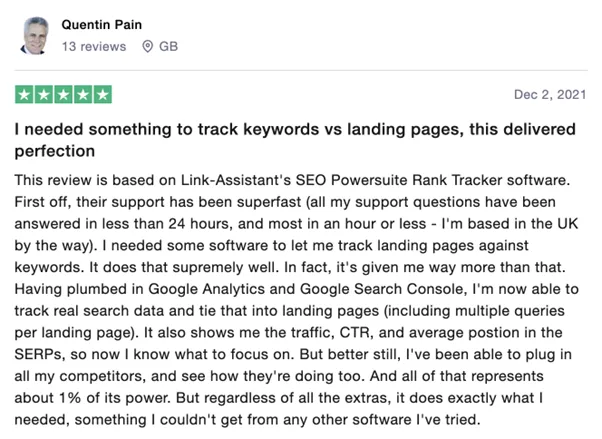Open the review title about tracking keywords
Image resolution: width=602 pixels, height=439 pixels.
pyautogui.click(x=295, y=140)
